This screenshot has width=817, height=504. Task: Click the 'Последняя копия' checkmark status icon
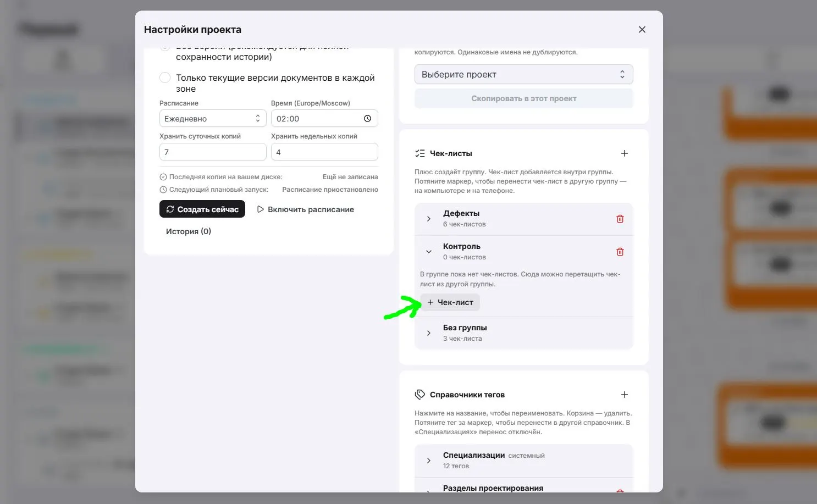(163, 177)
